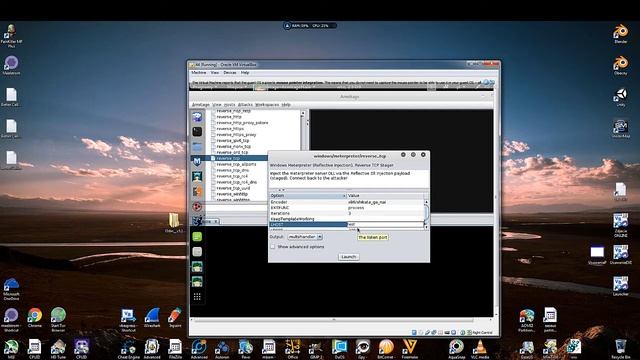640x360 pixels.
Task: Click the x86/shikata_ga_nai encoder value
Action: pos(367,202)
